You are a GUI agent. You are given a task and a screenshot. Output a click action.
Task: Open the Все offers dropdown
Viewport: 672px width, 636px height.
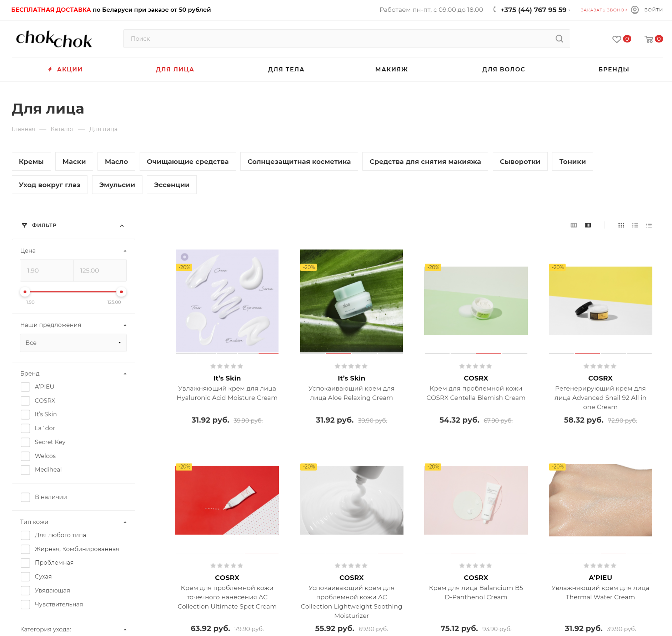(73, 343)
